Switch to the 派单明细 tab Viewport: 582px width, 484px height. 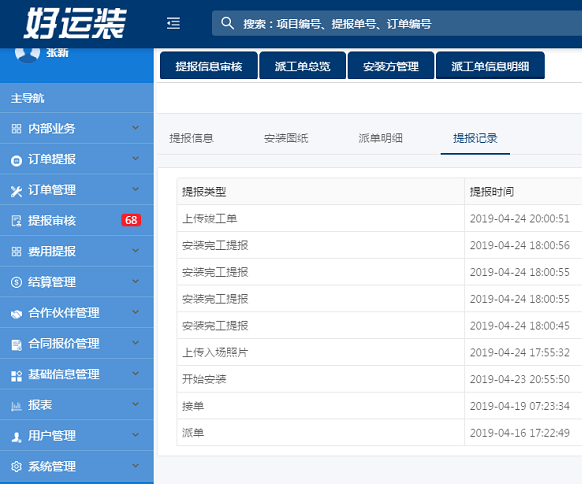coord(380,138)
